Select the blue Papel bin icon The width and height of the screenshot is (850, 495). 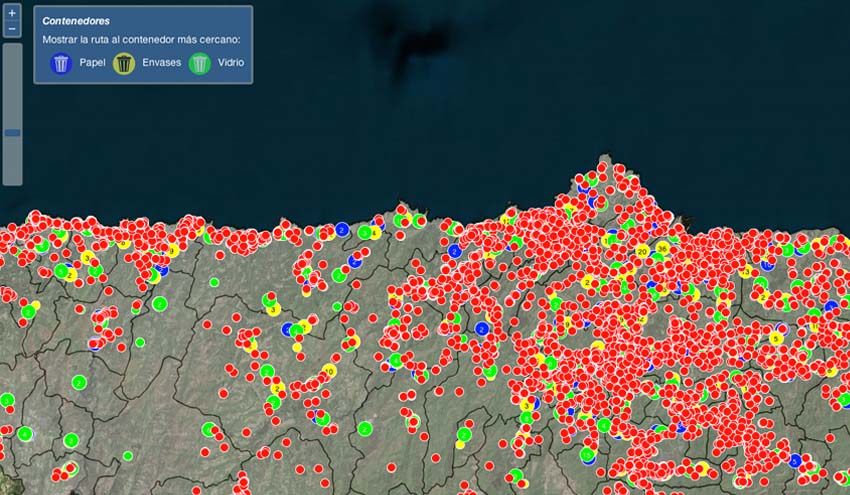(61, 64)
